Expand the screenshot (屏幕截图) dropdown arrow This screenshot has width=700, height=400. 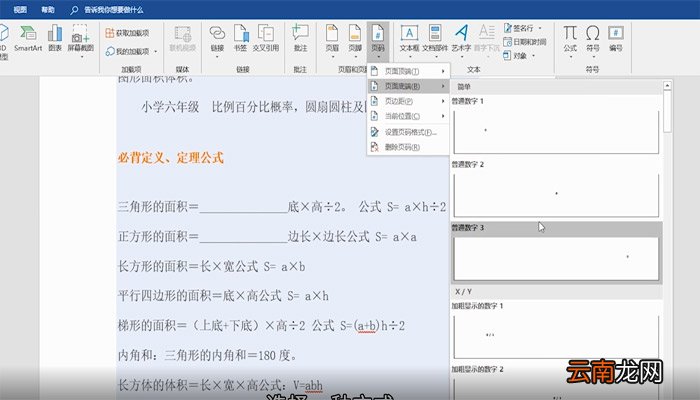[81, 57]
